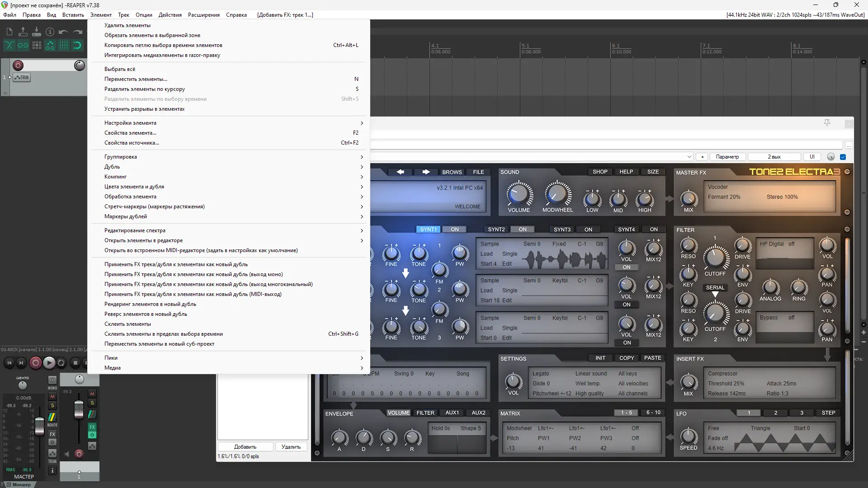Click the Добавить button in FX list
Screen dimensions: 868x488
click(x=245, y=447)
